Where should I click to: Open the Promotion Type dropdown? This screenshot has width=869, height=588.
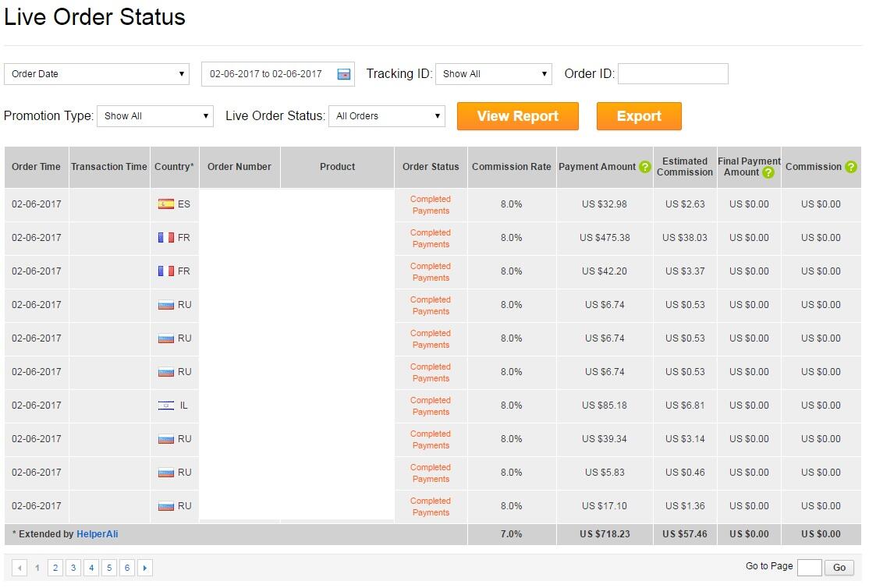click(154, 116)
